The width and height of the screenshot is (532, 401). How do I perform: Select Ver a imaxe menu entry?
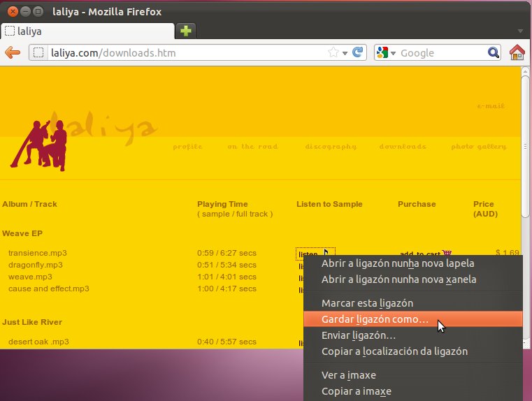413,375
